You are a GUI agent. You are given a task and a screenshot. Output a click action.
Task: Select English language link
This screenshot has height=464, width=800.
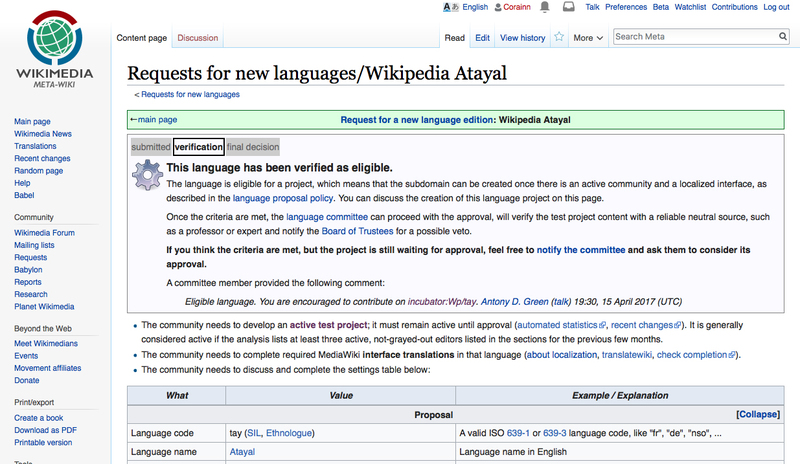[x=475, y=7]
